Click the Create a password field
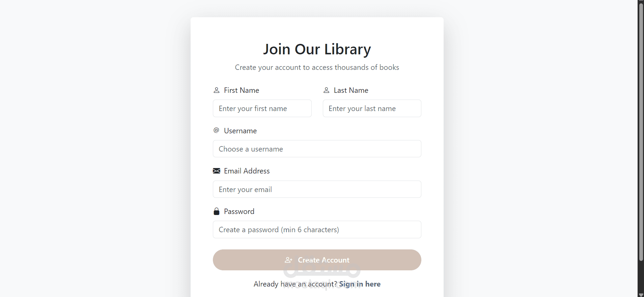644x297 pixels. tap(317, 230)
